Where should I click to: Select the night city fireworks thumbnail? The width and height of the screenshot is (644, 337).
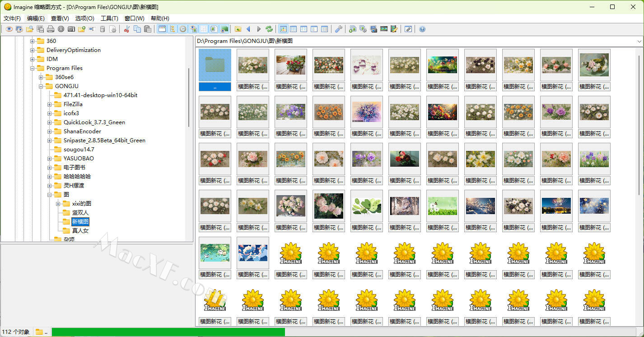(x=556, y=206)
